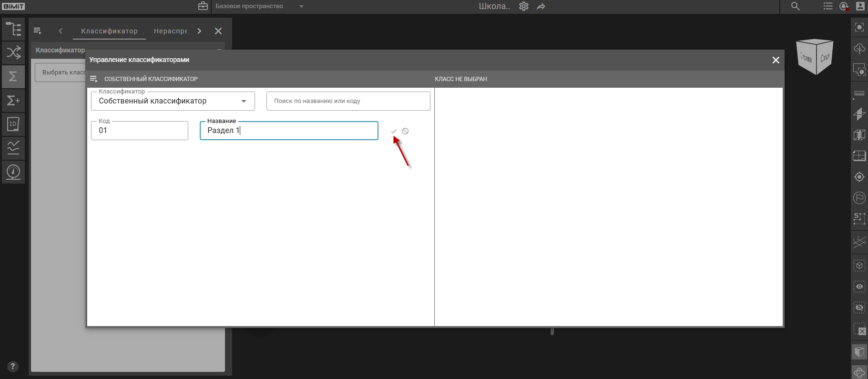Open the 2D drawings sidebar icon

coord(13,124)
